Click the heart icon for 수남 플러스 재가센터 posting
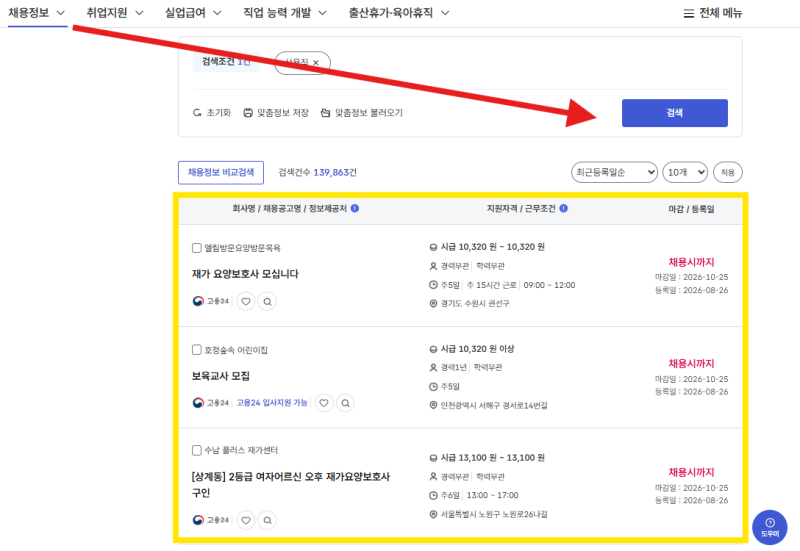Screen dimensions: 800x551 click(x=246, y=520)
